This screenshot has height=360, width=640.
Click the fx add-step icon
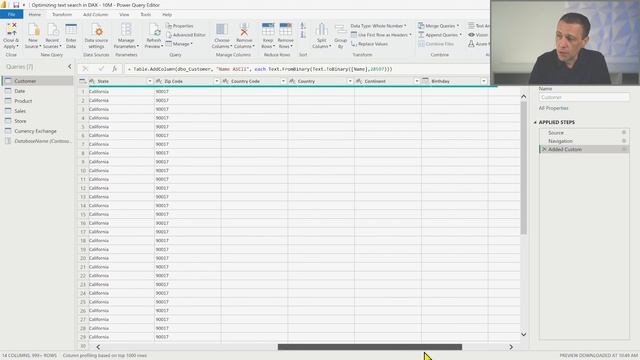click(115, 69)
